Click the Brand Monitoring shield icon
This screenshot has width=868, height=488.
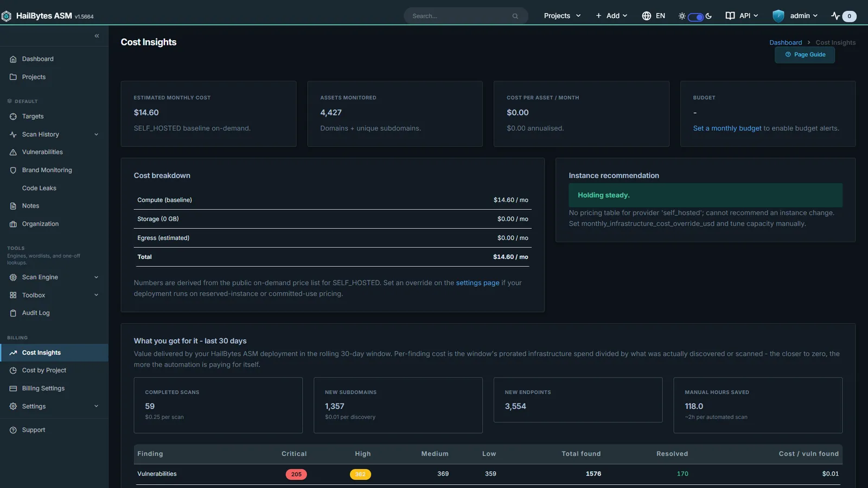pyautogui.click(x=13, y=170)
